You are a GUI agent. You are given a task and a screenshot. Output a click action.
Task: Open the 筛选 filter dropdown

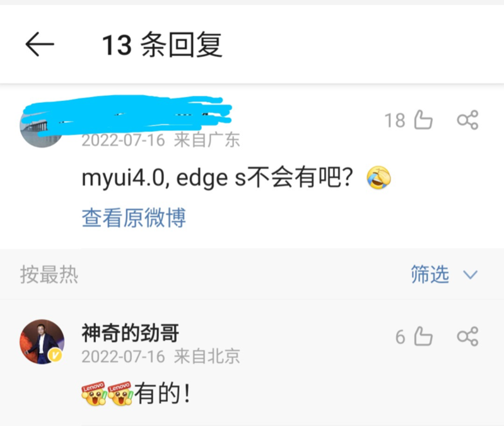pyautogui.click(x=430, y=275)
